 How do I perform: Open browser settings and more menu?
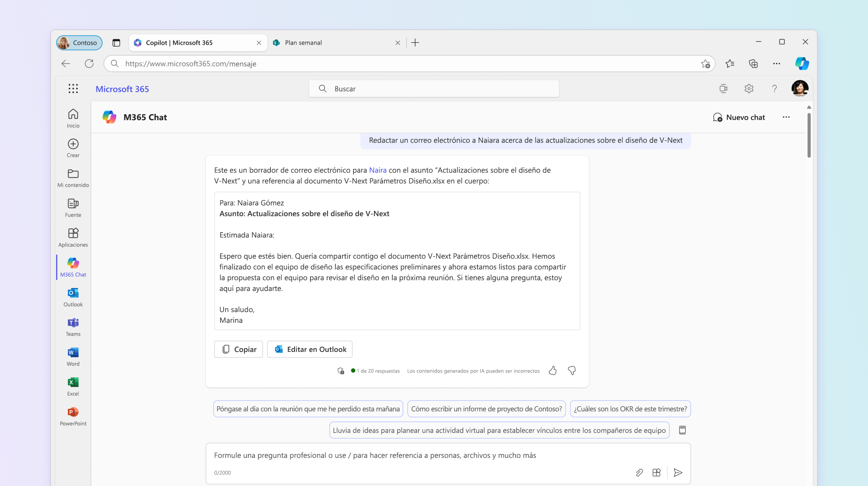(776, 64)
